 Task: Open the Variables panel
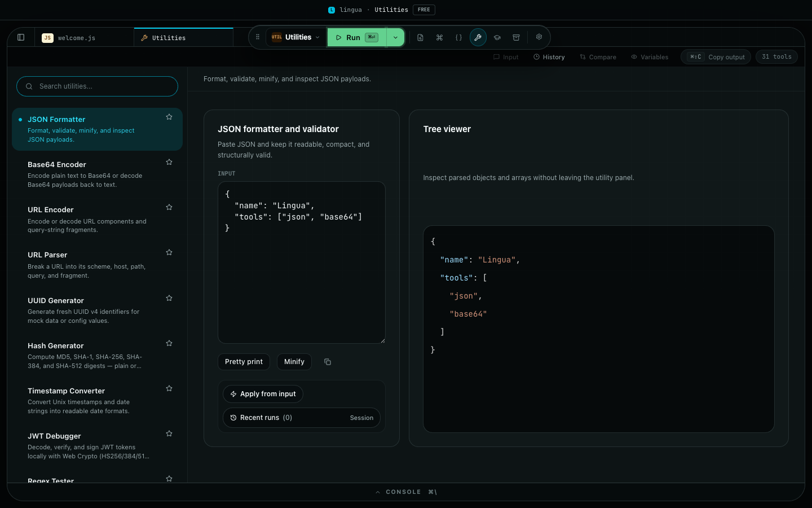650,57
